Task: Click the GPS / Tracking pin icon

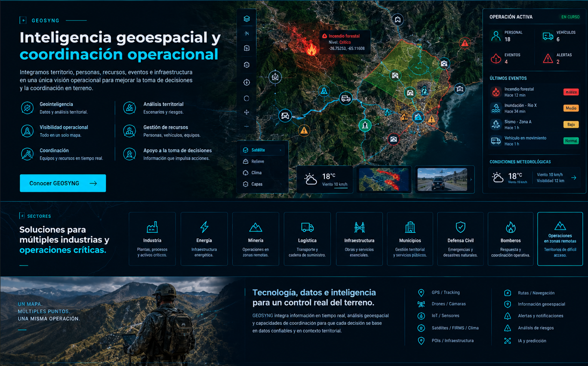Action: pyautogui.click(x=421, y=293)
